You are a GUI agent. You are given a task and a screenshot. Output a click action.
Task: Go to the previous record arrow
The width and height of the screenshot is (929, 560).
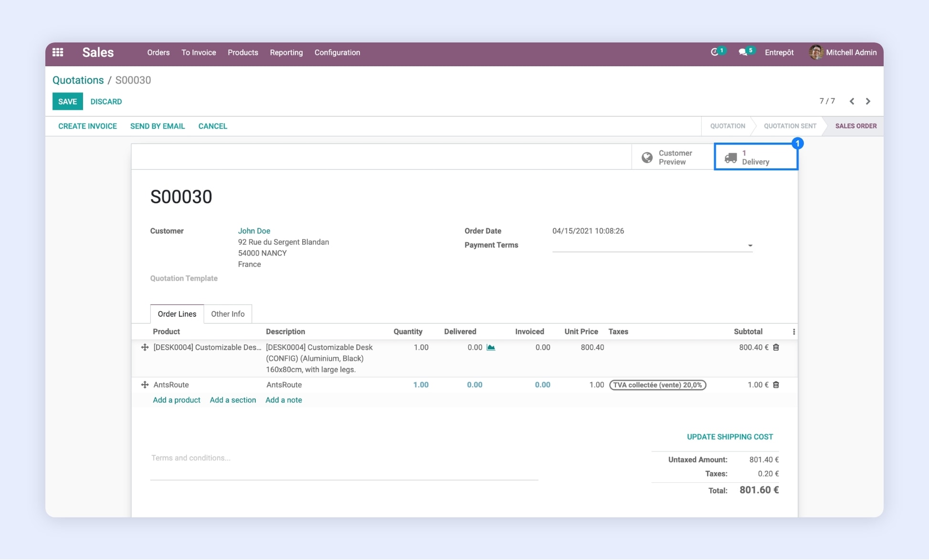coord(852,101)
